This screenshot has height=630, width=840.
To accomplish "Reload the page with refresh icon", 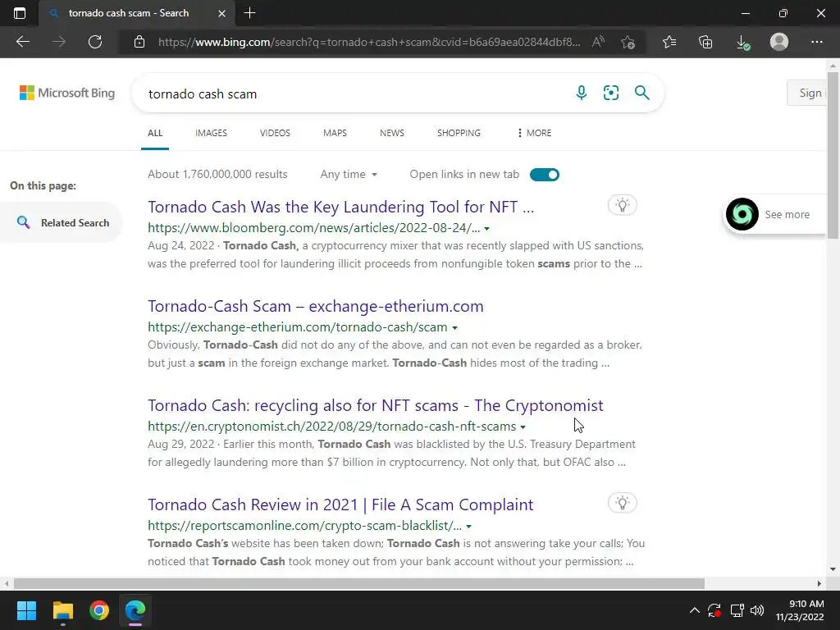I will pyautogui.click(x=95, y=42).
